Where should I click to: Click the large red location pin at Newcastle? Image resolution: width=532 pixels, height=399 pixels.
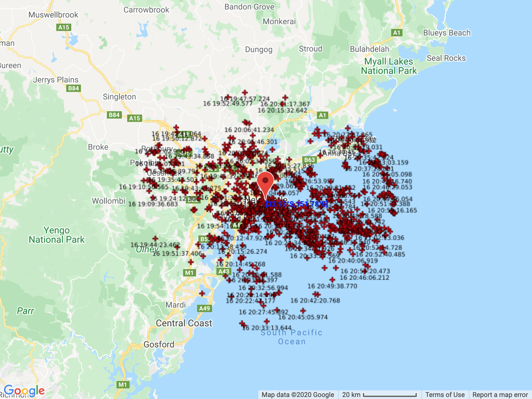coord(265,186)
